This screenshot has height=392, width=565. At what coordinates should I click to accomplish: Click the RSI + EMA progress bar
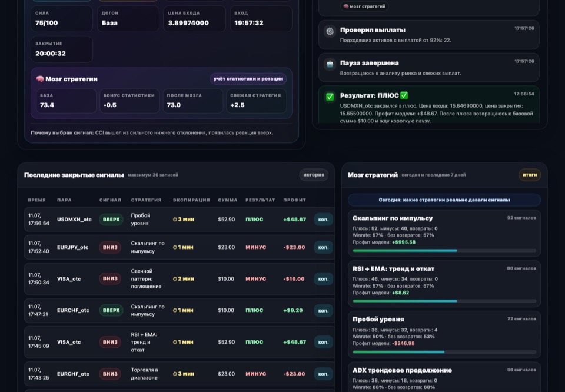click(444, 301)
